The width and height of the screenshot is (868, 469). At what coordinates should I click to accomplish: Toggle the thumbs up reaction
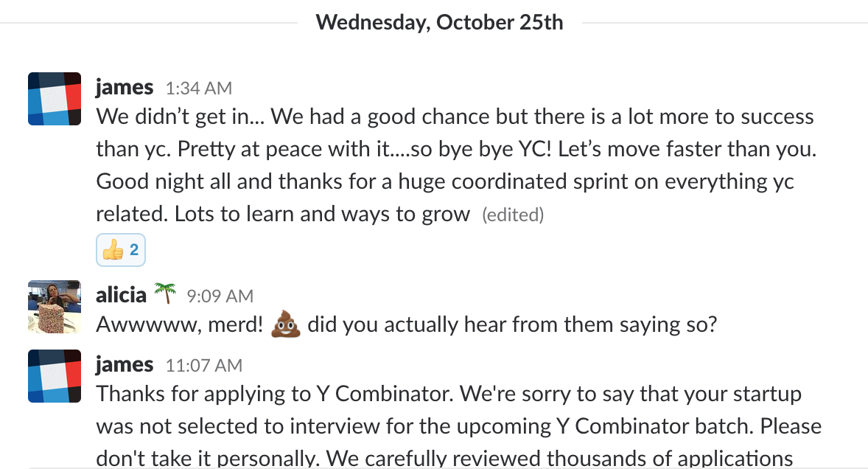click(x=121, y=251)
